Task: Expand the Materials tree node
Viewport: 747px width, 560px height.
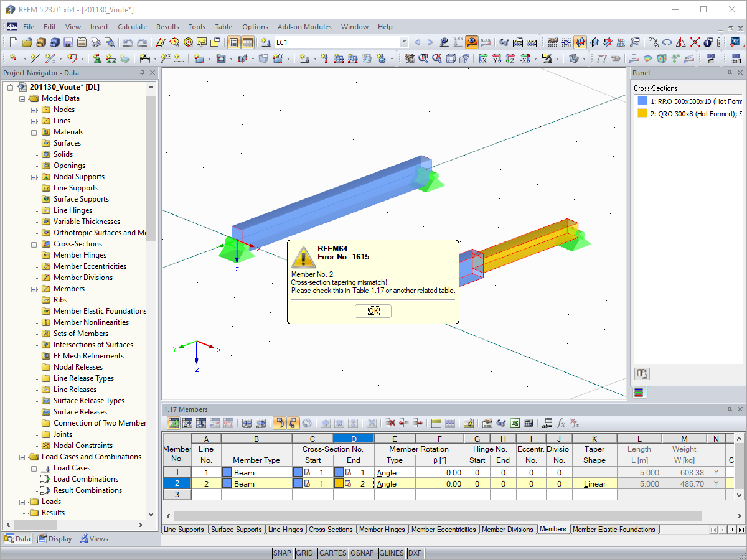Action: tap(35, 132)
